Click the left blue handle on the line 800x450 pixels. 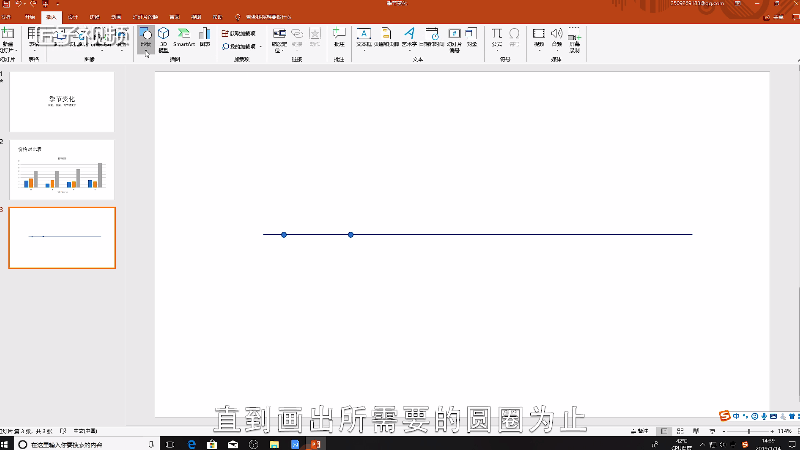(x=284, y=235)
